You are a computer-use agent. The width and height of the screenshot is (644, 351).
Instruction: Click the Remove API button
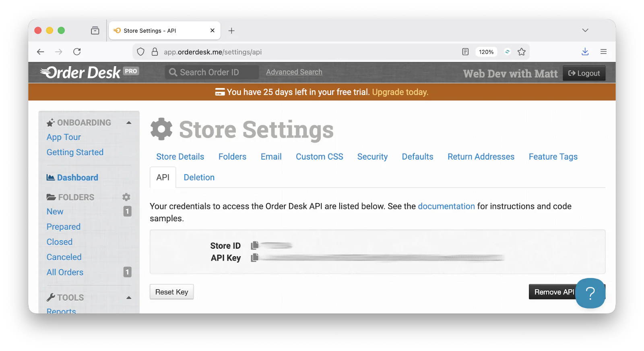[x=552, y=292]
